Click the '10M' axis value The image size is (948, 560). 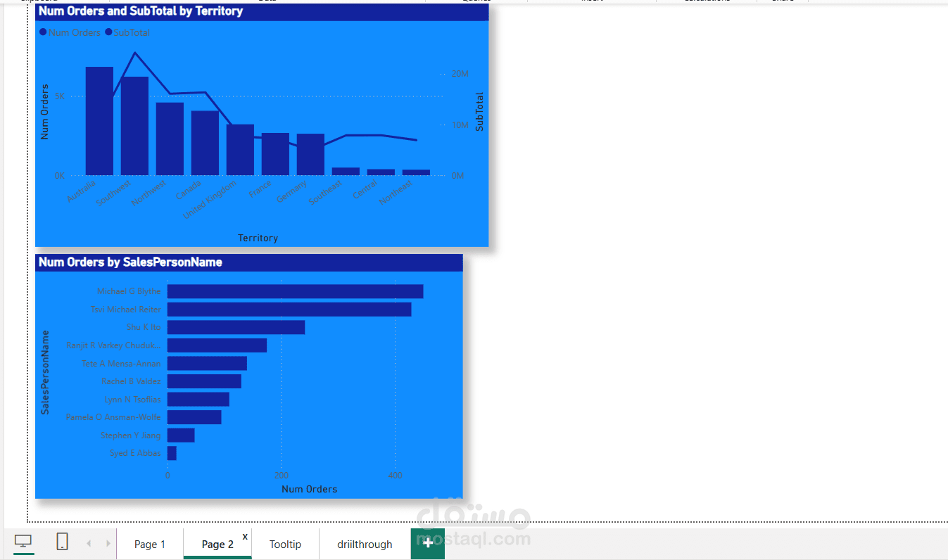(x=460, y=125)
